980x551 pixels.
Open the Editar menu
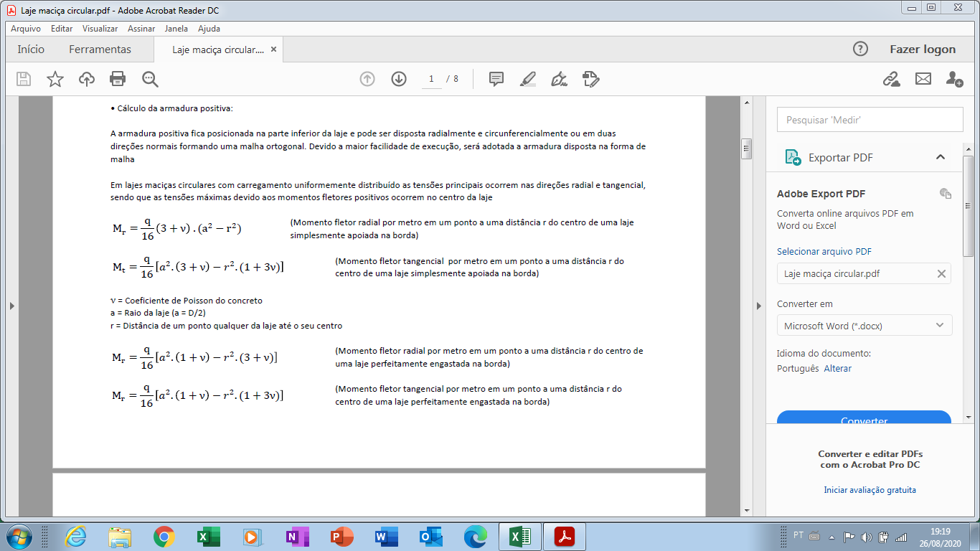pos(62,29)
